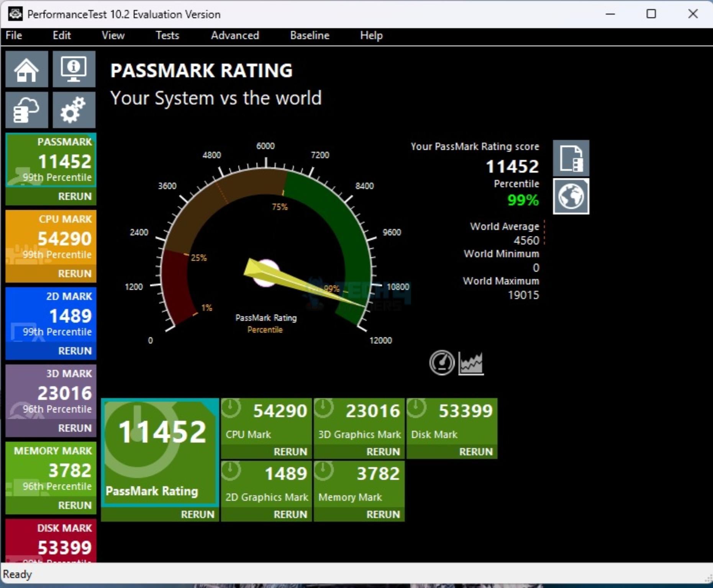The image size is (713, 588).
Task: Switch to the distribution chart view icon
Action: [x=471, y=363]
